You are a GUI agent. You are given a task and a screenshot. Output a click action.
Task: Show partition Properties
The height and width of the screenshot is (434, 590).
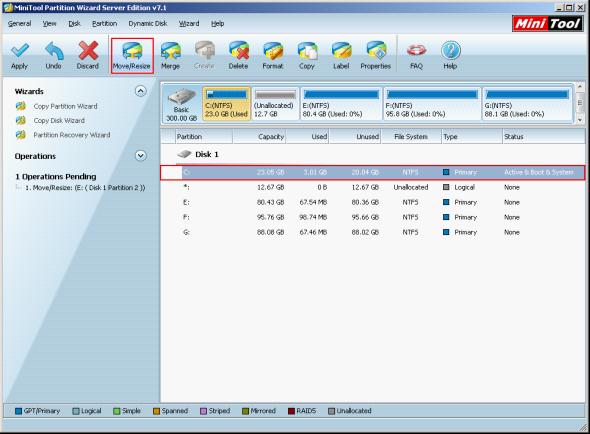coord(376,55)
